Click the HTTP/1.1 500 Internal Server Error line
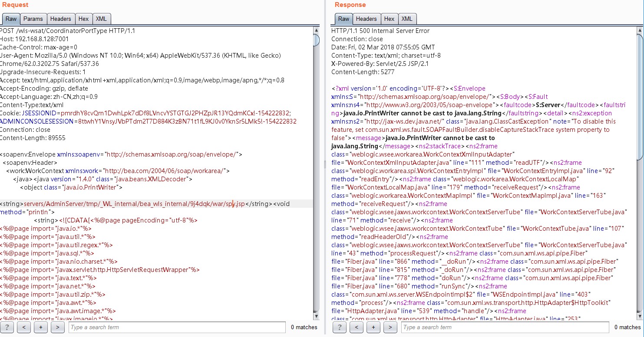The width and height of the screenshot is (644, 337). point(380,31)
